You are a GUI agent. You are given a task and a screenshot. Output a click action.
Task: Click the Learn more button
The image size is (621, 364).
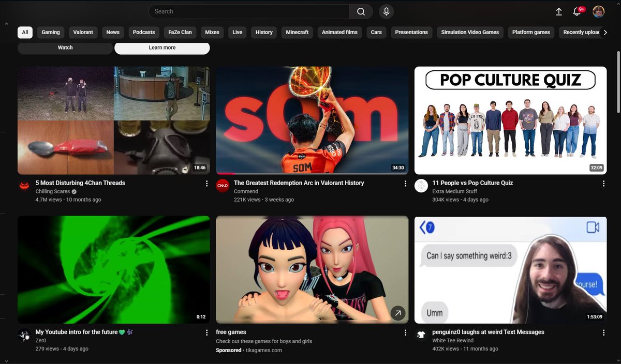tap(162, 48)
